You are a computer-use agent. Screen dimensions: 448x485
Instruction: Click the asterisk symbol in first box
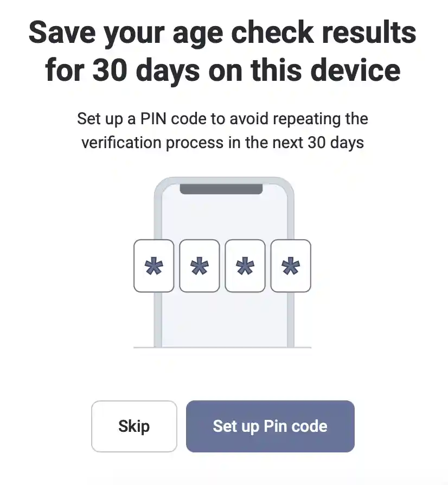tap(153, 266)
